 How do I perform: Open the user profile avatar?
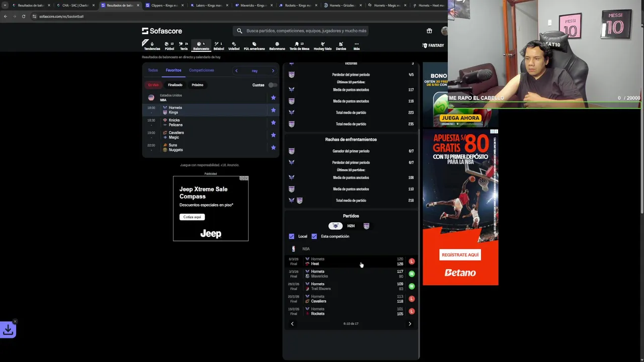click(444, 31)
